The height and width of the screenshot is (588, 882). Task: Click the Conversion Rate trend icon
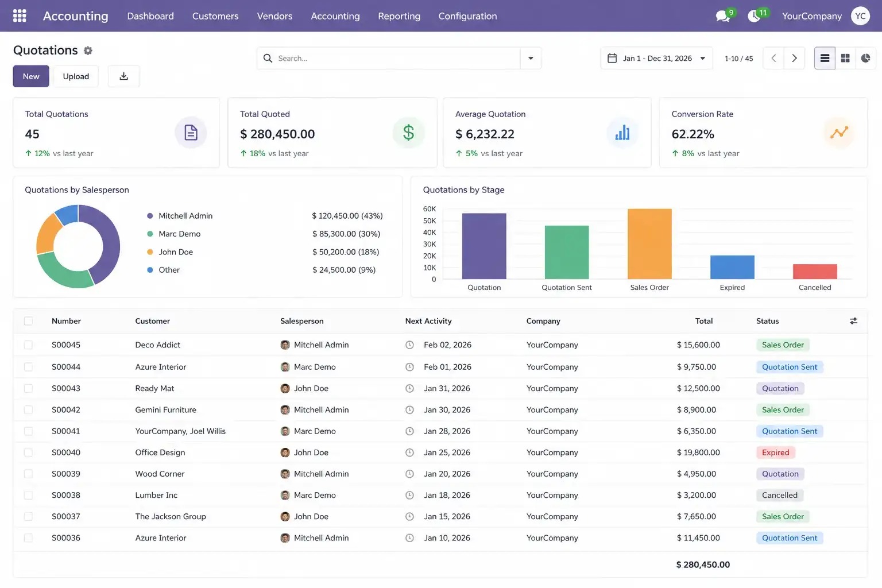pyautogui.click(x=839, y=133)
